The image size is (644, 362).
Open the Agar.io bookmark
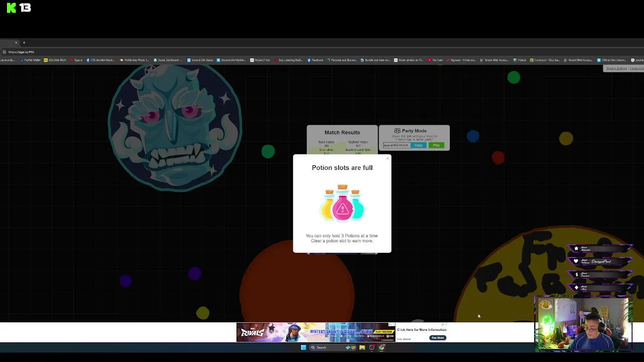[77, 60]
